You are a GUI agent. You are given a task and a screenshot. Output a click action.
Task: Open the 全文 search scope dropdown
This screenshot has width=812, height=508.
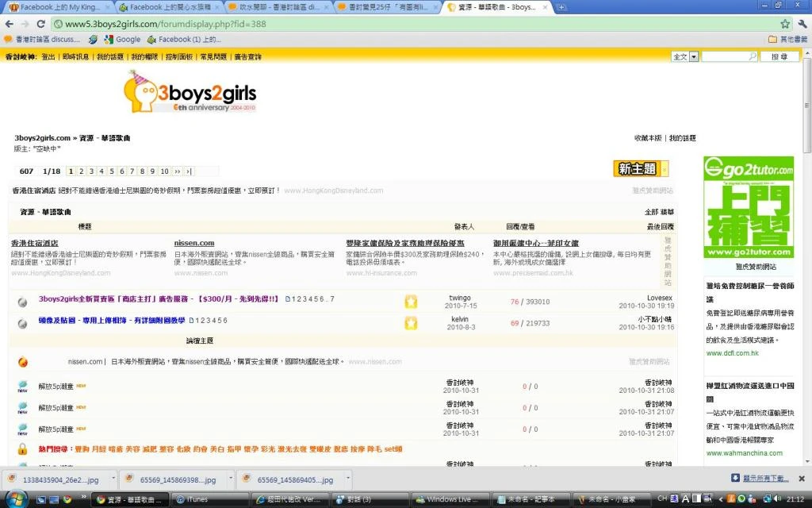[694, 56]
